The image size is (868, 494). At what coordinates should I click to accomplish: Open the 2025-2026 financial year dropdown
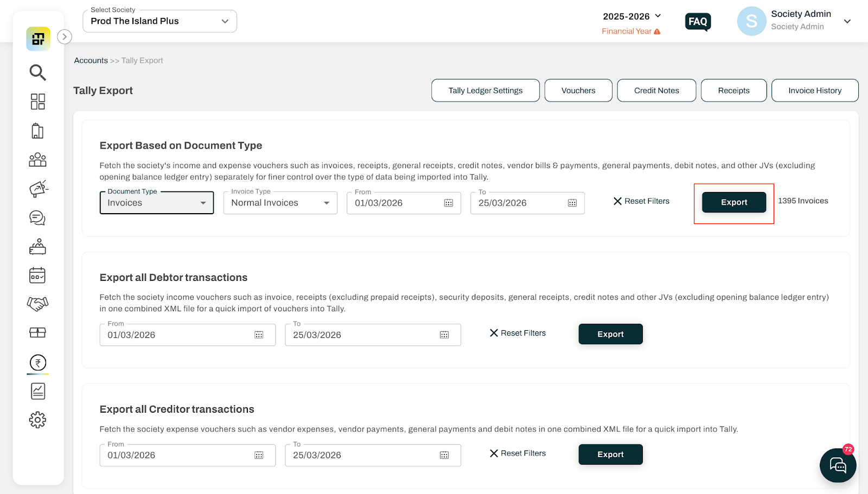click(632, 16)
